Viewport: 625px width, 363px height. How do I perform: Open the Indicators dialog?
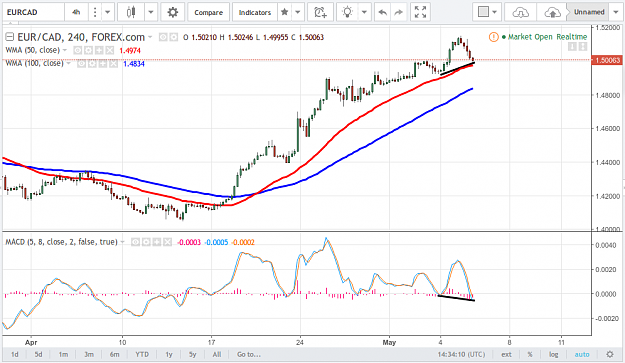click(x=255, y=12)
